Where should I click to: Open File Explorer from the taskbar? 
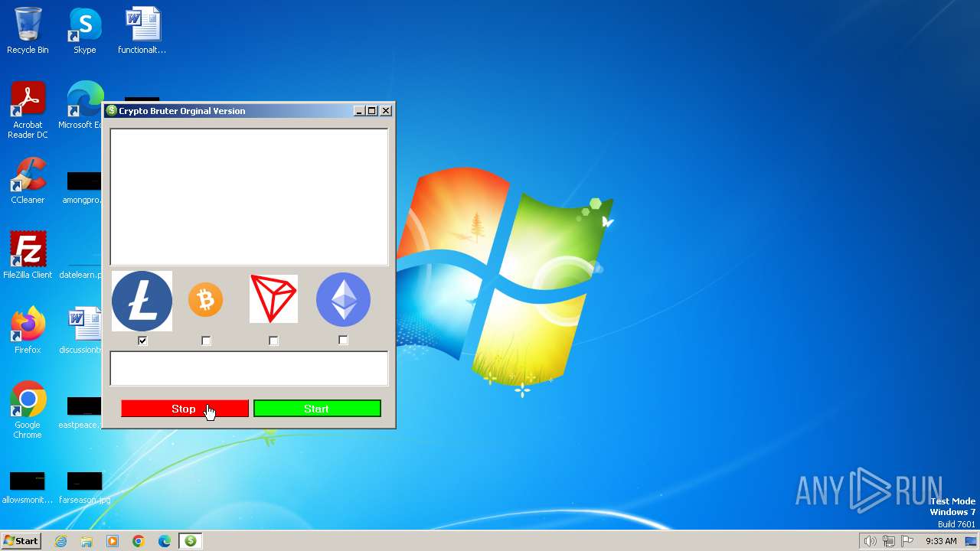click(87, 541)
